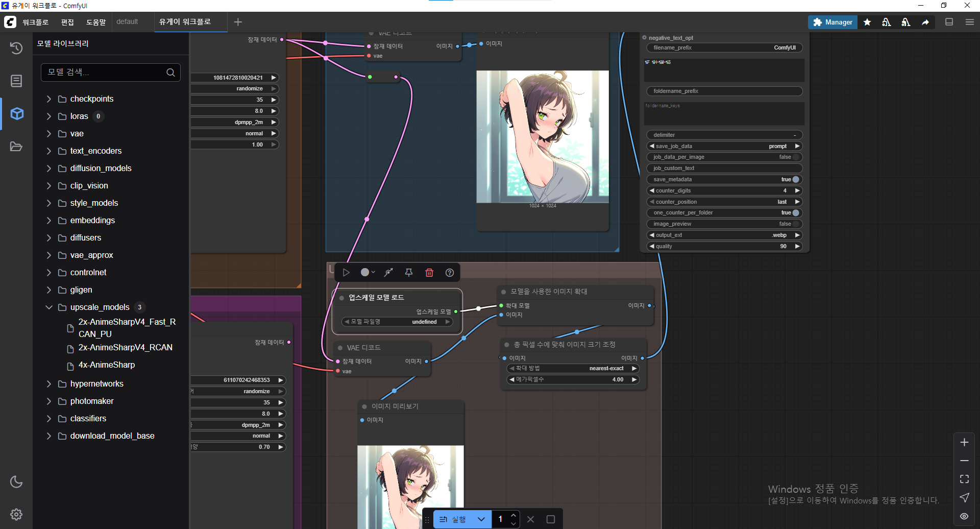
Task: Open settings gear icon
Action: pos(16,514)
